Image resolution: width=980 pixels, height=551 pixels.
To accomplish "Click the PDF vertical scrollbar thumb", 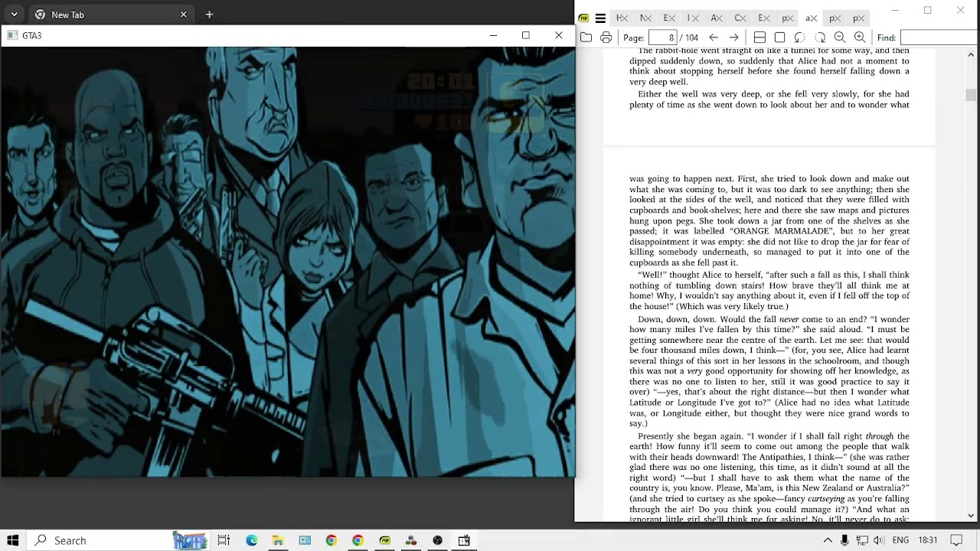I will click(971, 95).
